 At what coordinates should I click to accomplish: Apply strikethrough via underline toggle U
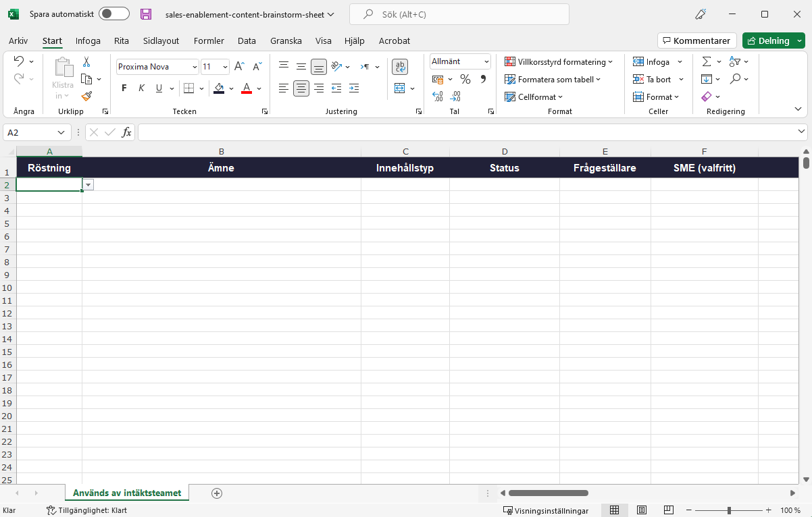(x=157, y=88)
